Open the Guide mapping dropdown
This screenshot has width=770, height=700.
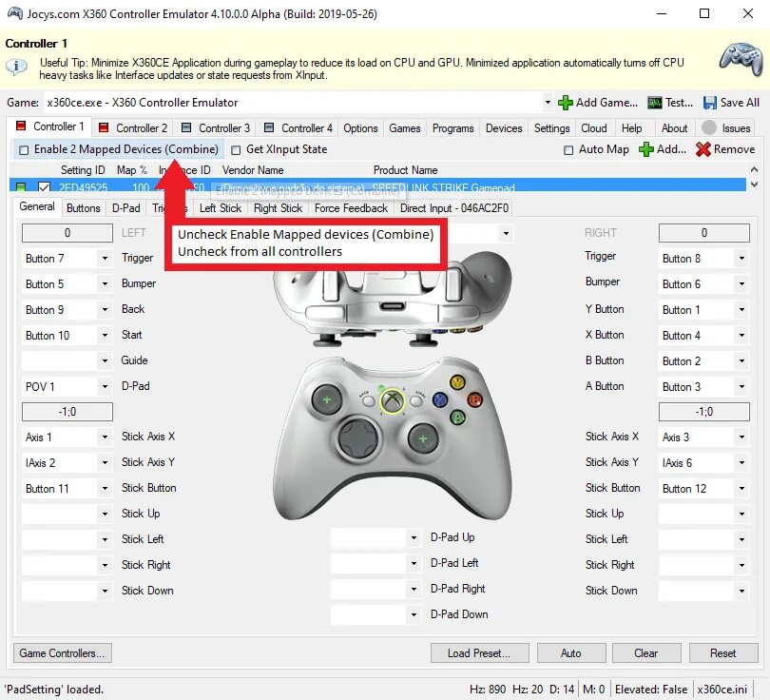(x=105, y=361)
